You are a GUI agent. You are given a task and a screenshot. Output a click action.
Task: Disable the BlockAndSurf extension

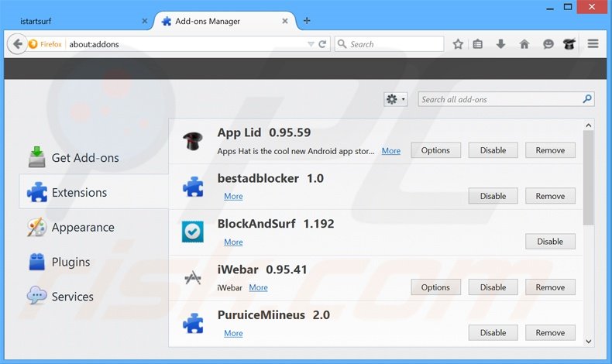pos(550,242)
